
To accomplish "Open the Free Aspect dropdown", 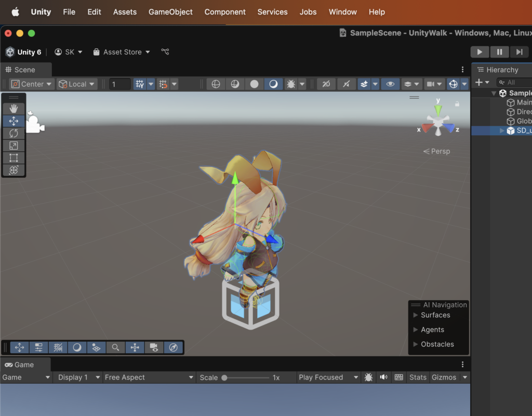I will [x=149, y=378].
